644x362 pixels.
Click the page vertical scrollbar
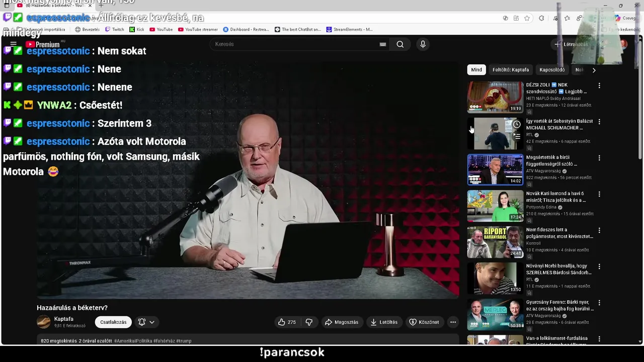pyautogui.click(x=640, y=101)
